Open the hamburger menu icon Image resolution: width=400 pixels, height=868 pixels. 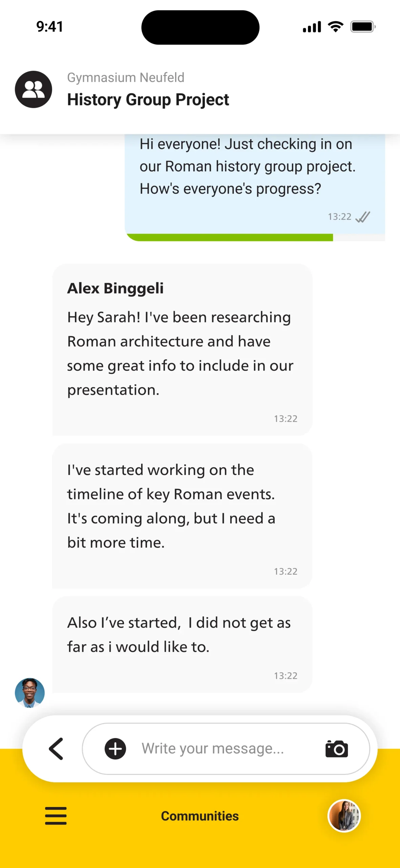coord(56,815)
